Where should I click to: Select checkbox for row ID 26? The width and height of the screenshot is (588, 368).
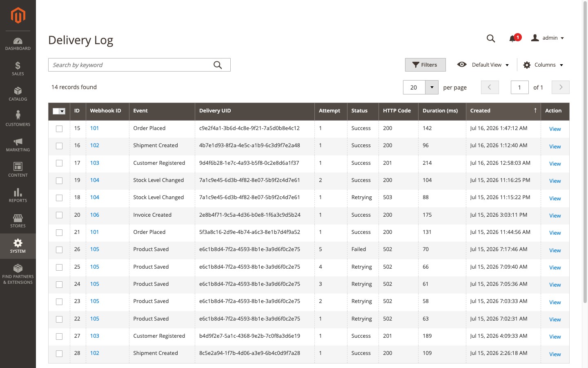[59, 249]
